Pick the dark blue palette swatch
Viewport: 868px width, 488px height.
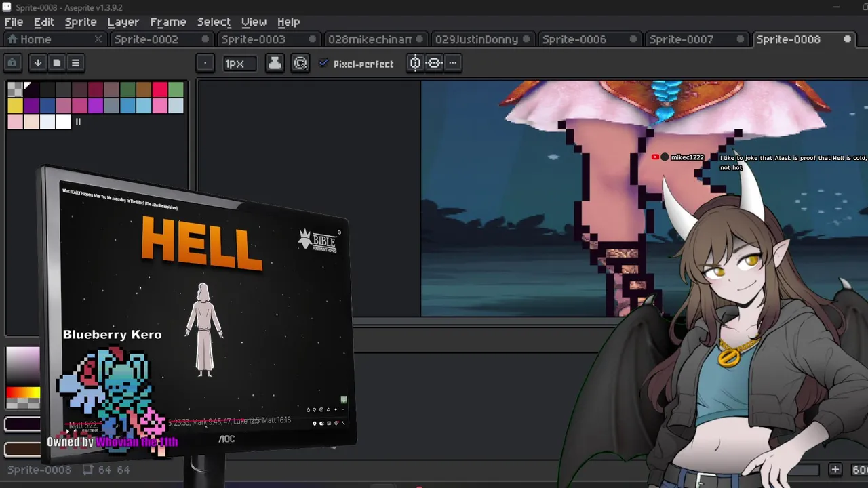tap(47, 106)
